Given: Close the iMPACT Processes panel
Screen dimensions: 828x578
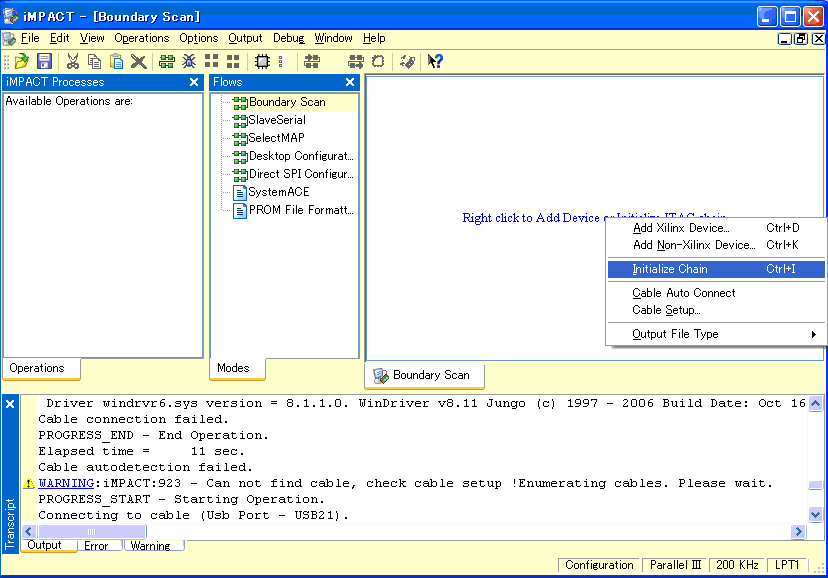Looking at the screenshot, I should coord(194,82).
